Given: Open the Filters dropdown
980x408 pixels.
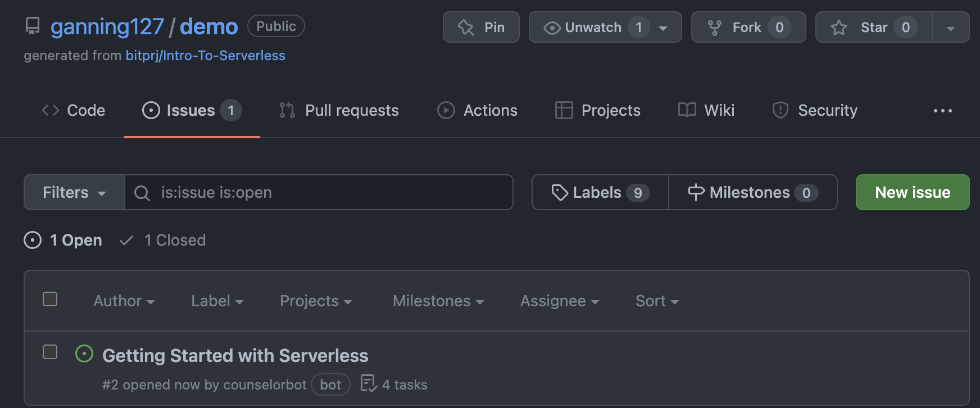Looking at the screenshot, I should pos(74,193).
